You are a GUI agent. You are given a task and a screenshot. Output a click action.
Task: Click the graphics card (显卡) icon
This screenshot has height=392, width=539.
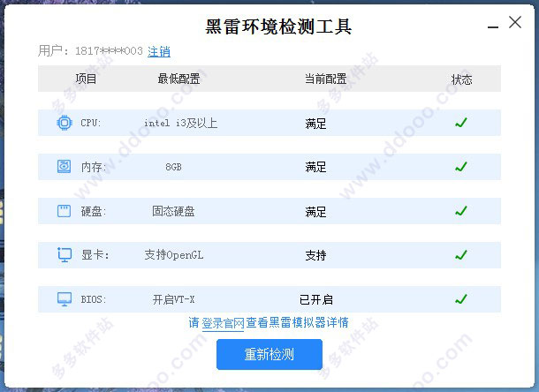tap(65, 254)
